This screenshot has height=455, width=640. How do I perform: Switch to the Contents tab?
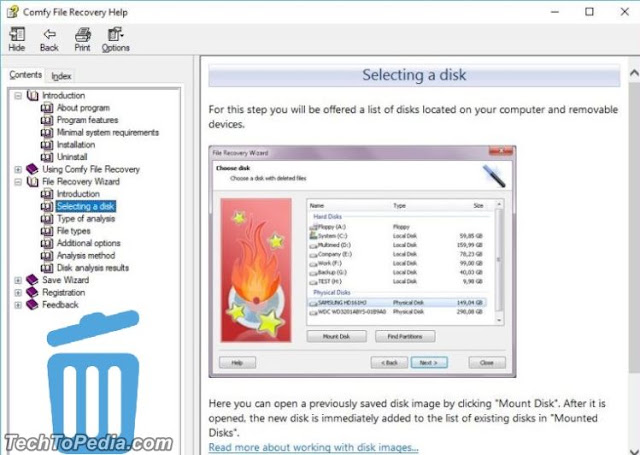pyautogui.click(x=26, y=75)
